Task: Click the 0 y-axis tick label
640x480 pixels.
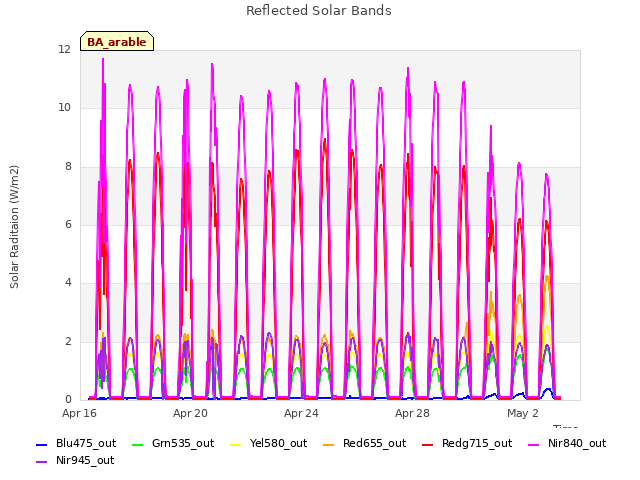Action: point(68,399)
